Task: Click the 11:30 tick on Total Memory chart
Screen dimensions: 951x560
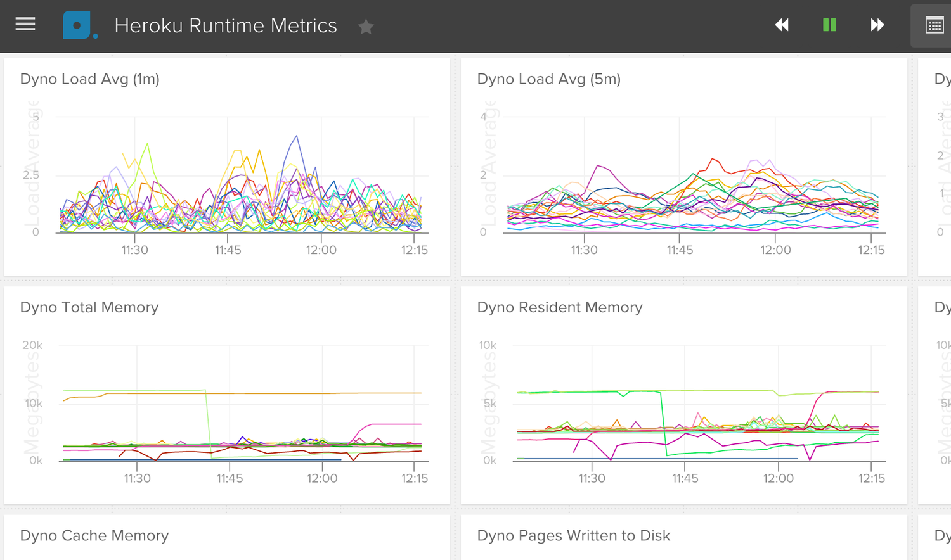Action: point(138,478)
